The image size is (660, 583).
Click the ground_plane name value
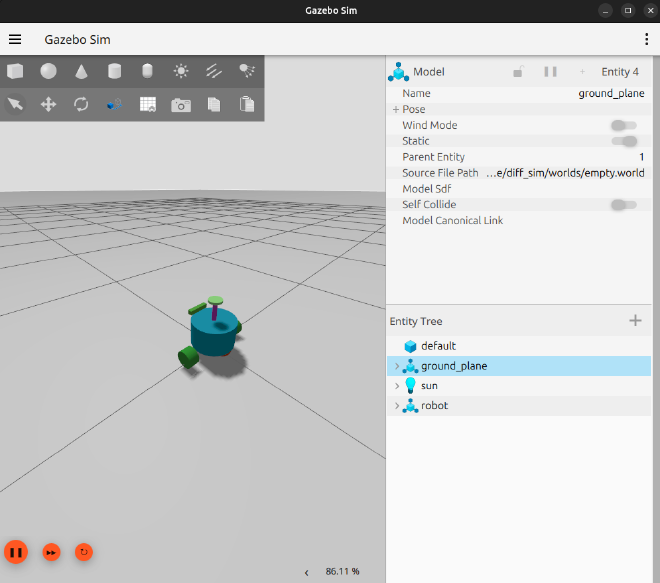[611, 93]
